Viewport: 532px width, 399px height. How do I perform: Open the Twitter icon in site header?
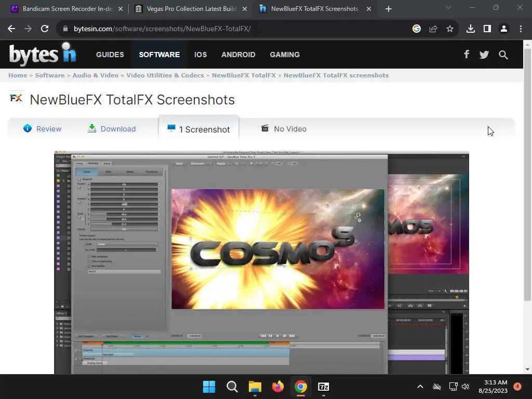pyautogui.click(x=484, y=55)
